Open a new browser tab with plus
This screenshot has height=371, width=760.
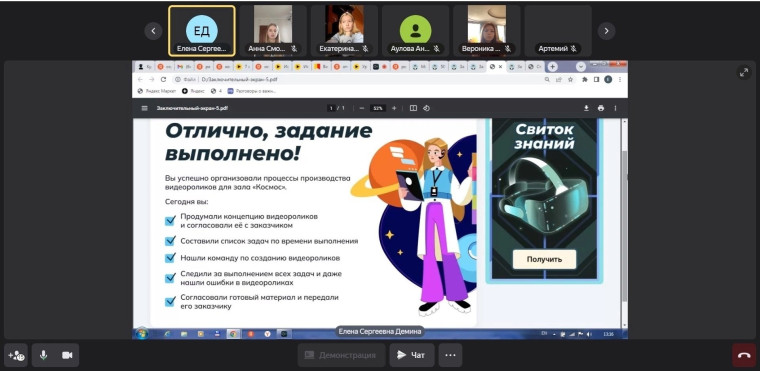point(552,66)
